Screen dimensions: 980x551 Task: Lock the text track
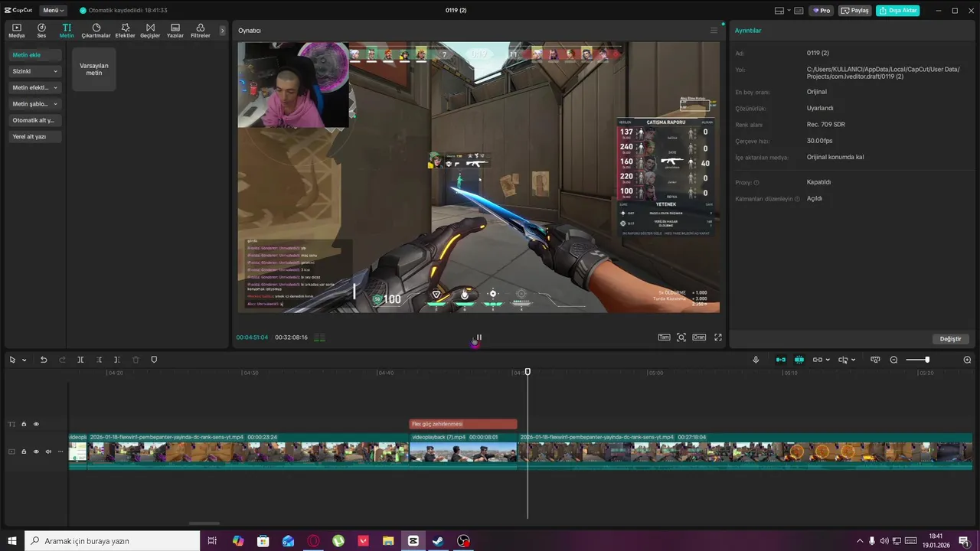(24, 424)
